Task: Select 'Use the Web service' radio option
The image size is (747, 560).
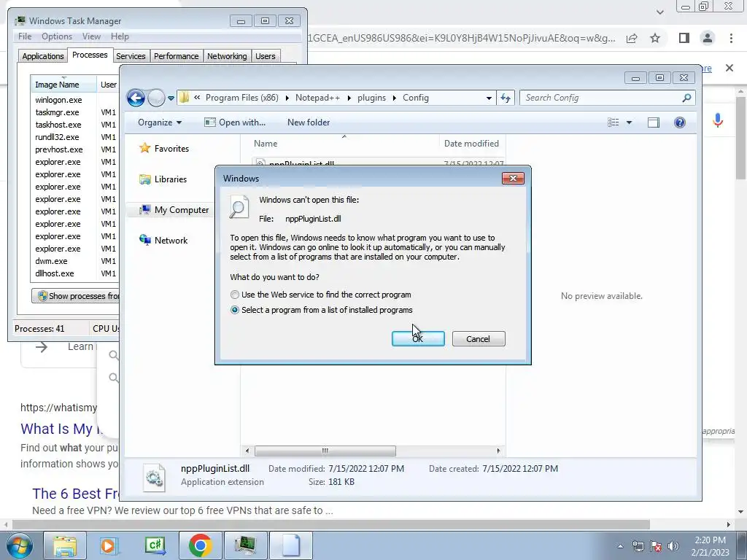Action: [234, 295]
